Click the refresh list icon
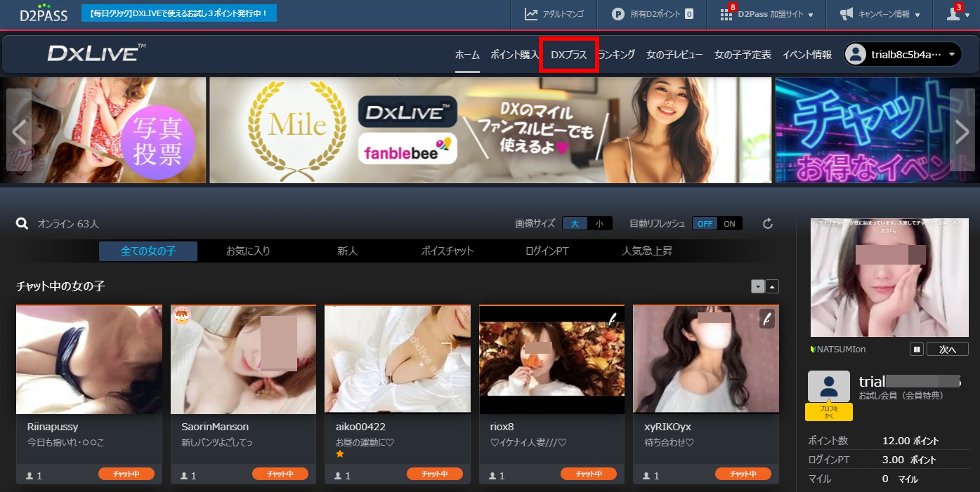 click(x=768, y=224)
